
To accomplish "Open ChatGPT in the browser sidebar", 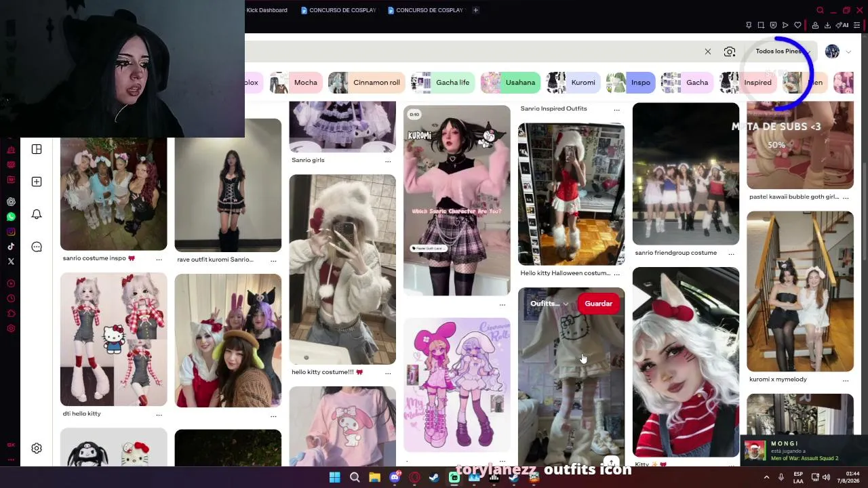I will pos(11,202).
